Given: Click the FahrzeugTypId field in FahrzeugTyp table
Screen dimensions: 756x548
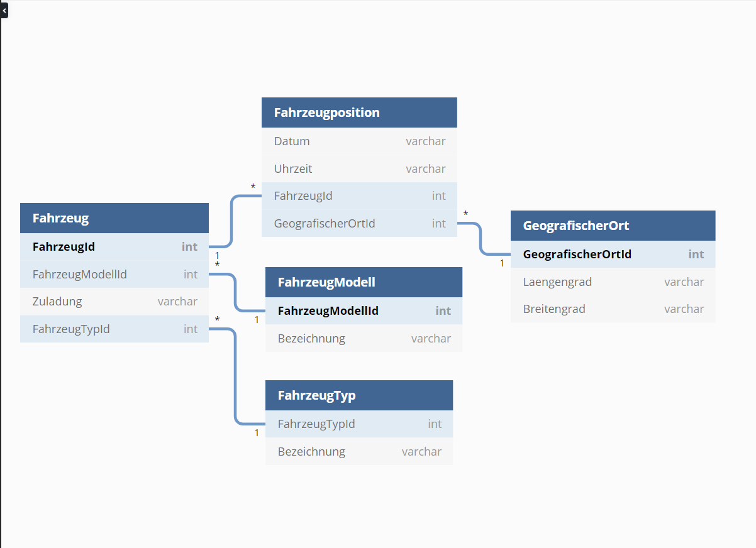Looking at the screenshot, I should tap(359, 424).
